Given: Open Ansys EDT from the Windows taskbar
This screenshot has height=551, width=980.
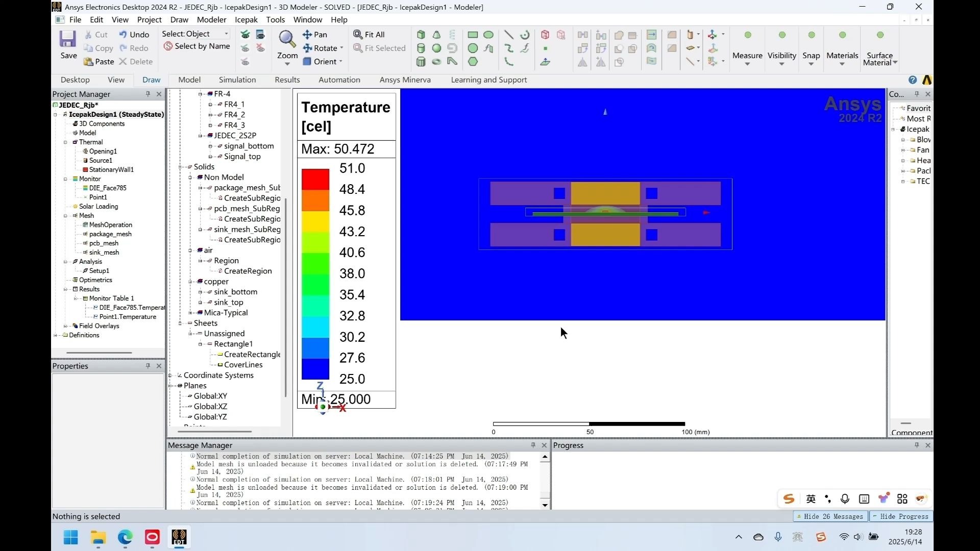Looking at the screenshot, I should [179, 537].
